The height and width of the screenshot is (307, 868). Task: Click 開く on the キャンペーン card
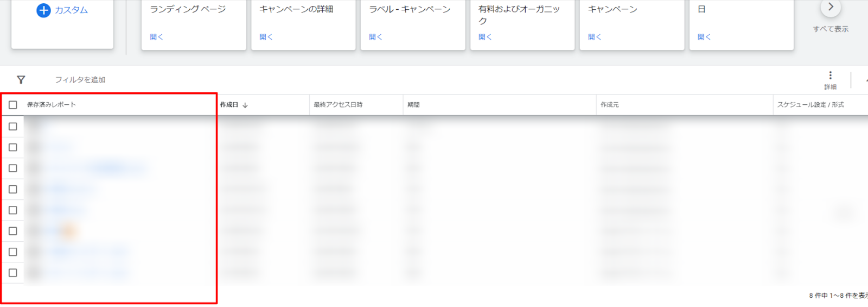coord(595,37)
